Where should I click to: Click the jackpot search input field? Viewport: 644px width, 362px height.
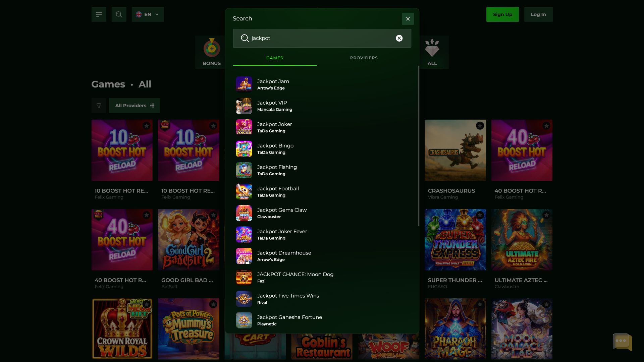pyautogui.click(x=322, y=38)
